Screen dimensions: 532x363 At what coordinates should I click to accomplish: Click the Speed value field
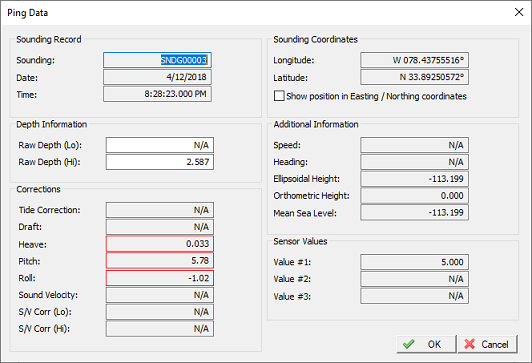pos(414,145)
